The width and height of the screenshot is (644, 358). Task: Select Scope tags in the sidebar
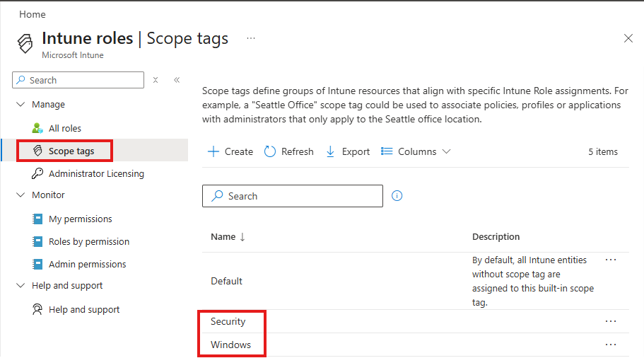click(71, 151)
